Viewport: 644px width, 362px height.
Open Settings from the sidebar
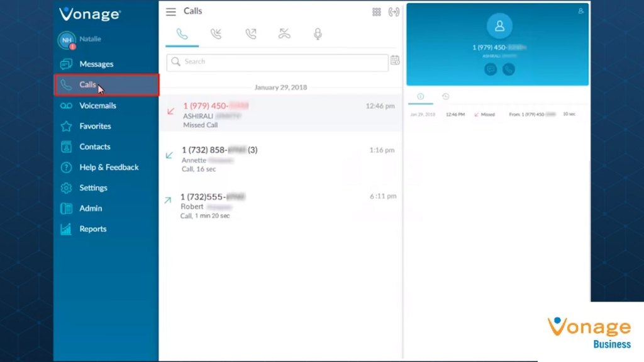93,188
